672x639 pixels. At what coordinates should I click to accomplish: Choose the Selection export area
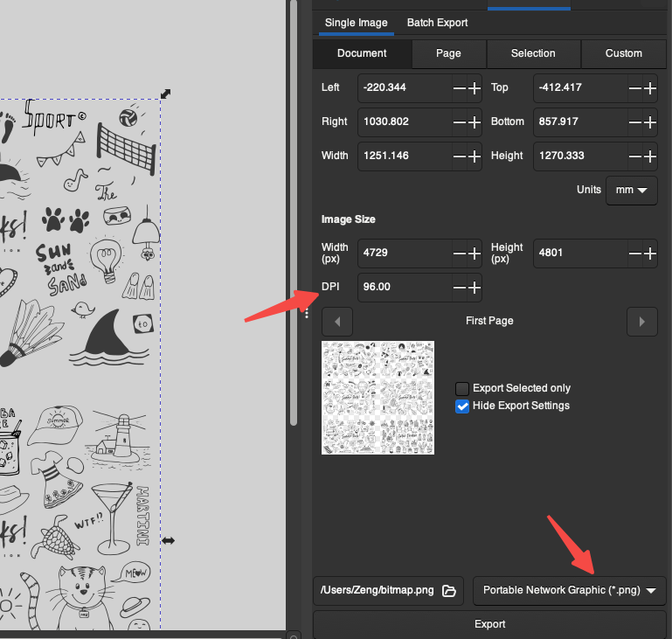point(533,53)
